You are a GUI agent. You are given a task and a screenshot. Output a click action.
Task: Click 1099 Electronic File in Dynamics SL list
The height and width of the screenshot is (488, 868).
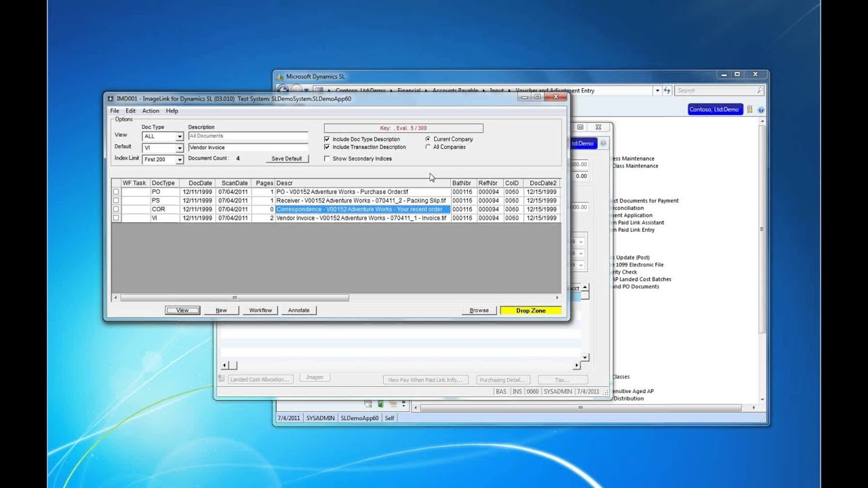(639, 265)
